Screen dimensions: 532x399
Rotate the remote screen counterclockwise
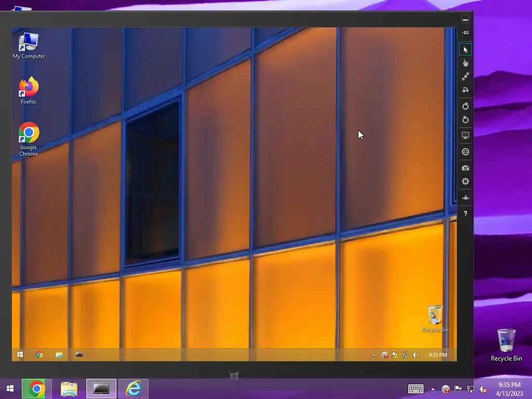pyautogui.click(x=465, y=119)
